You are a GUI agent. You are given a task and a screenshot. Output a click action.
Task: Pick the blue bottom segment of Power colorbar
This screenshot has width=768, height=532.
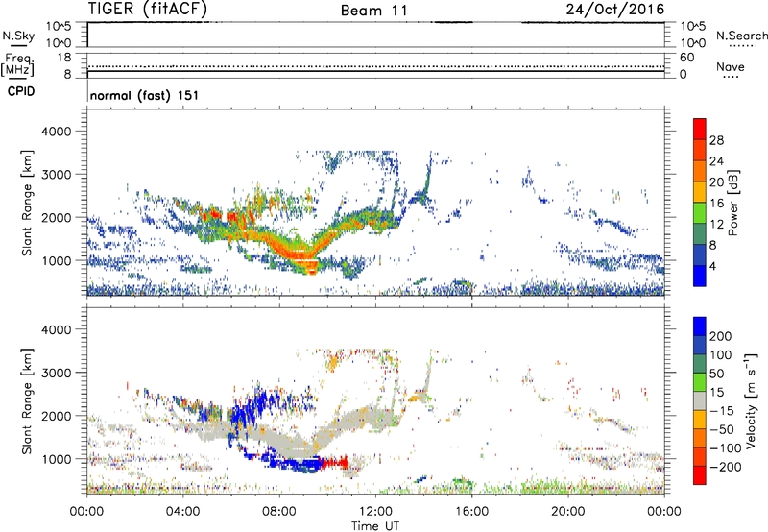coord(700,276)
